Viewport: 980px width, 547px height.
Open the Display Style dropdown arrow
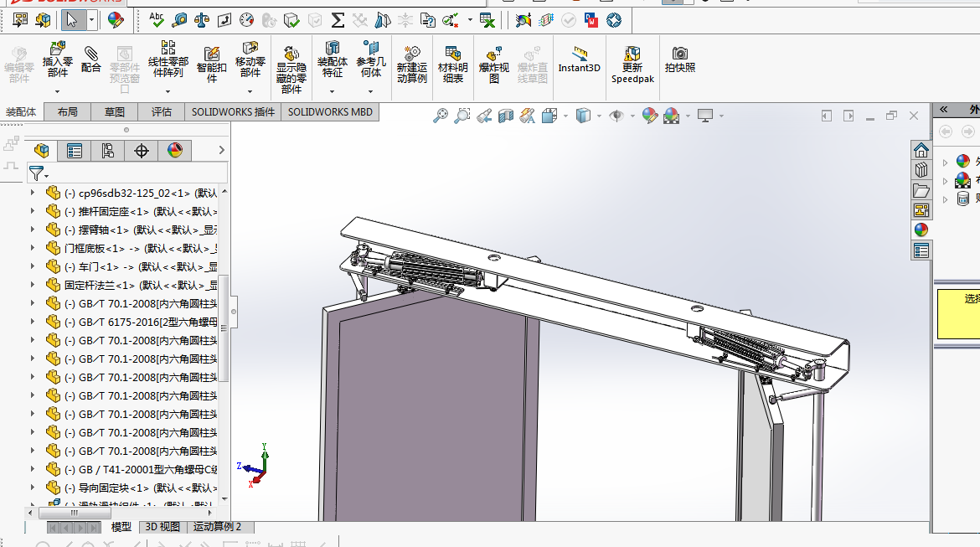pos(599,116)
